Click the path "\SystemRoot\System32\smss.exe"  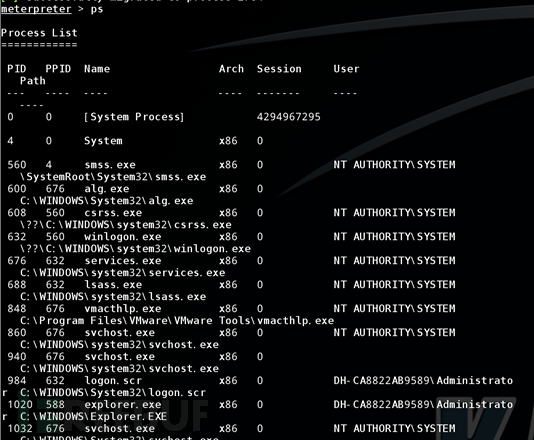point(113,177)
